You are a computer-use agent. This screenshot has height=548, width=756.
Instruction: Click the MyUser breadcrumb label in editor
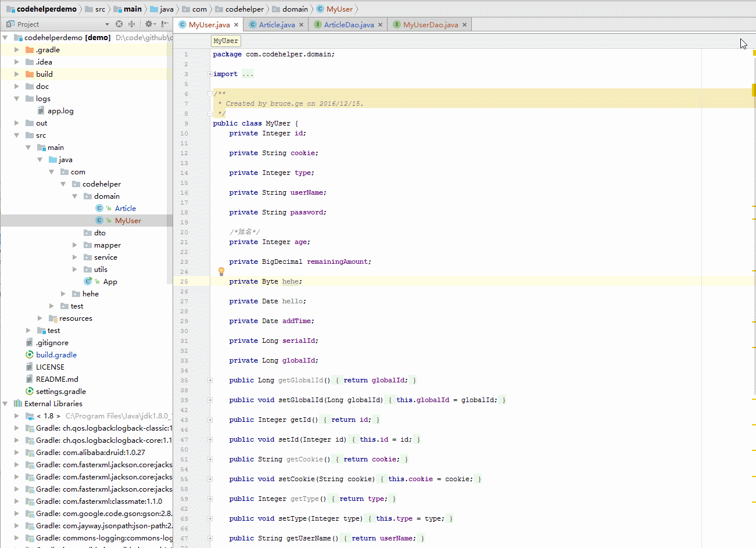tap(225, 41)
